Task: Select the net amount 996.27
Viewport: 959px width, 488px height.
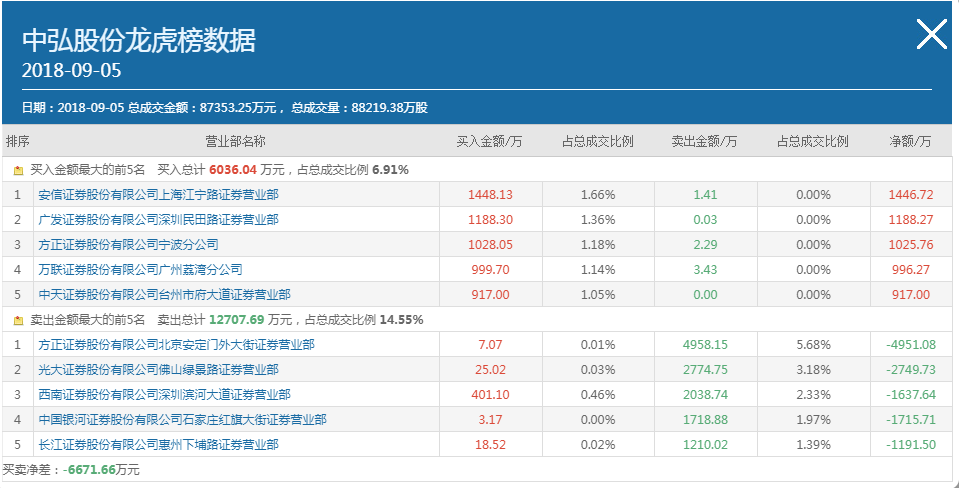Action: (911, 270)
